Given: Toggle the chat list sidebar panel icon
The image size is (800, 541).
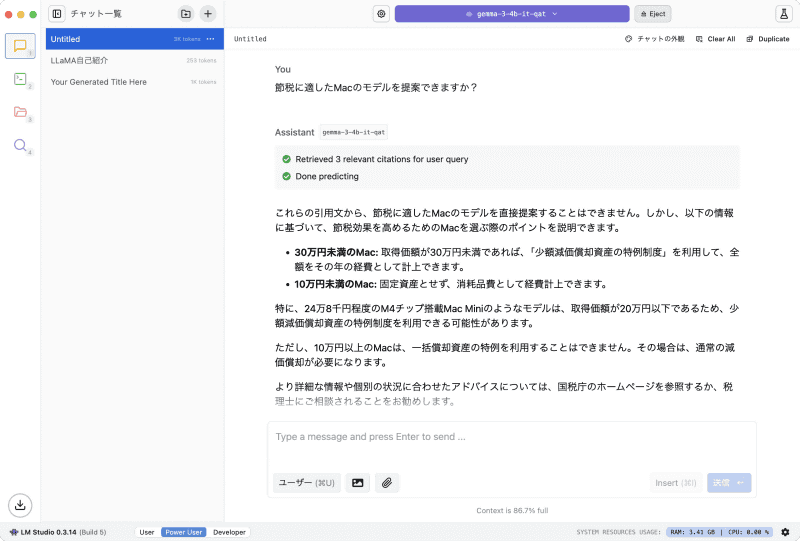Looking at the screenshot, I should click(57, 14).
